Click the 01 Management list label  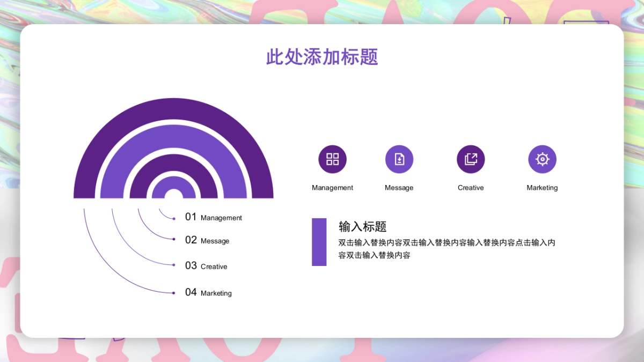[x=214, y=217]
